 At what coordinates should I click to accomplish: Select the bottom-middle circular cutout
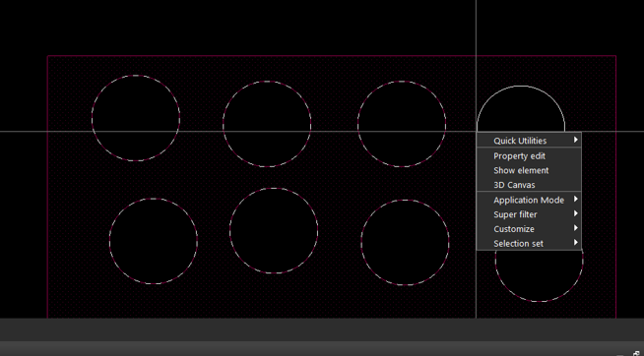coord(274,230)
